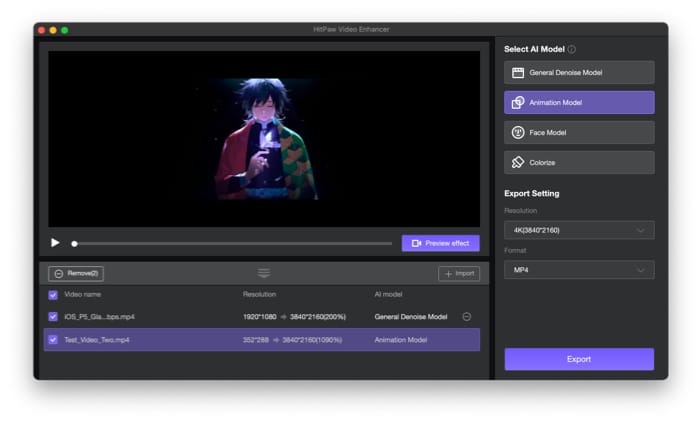Click the General Denoise Model clapboard icon
Image resolution: width=700 pixels, height=423 pixels.
518,73
